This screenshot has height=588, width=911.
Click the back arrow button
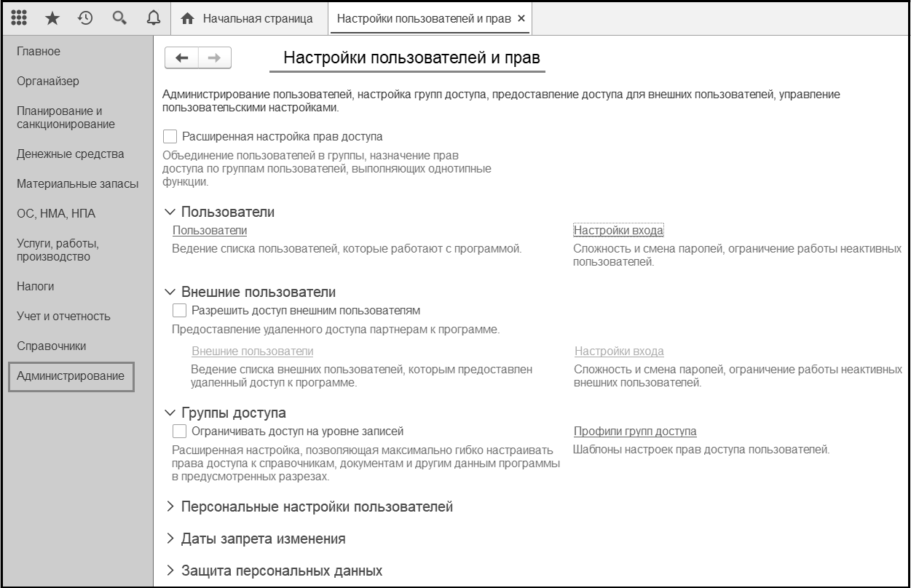(182, 58)
